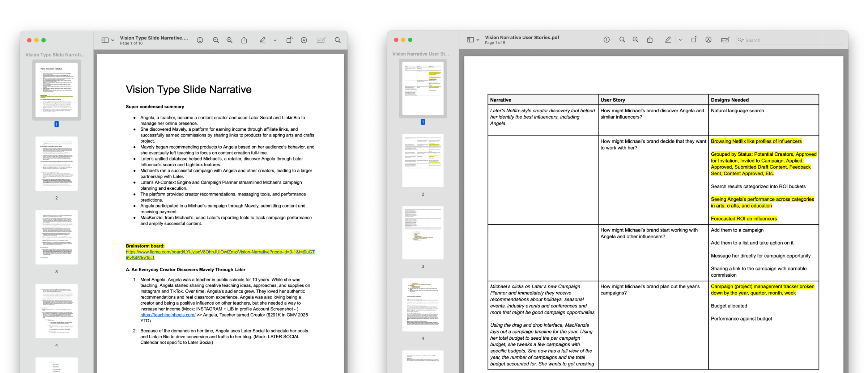Click left window title 'Vision Type Slide Narrative....'

coord(154,38)
